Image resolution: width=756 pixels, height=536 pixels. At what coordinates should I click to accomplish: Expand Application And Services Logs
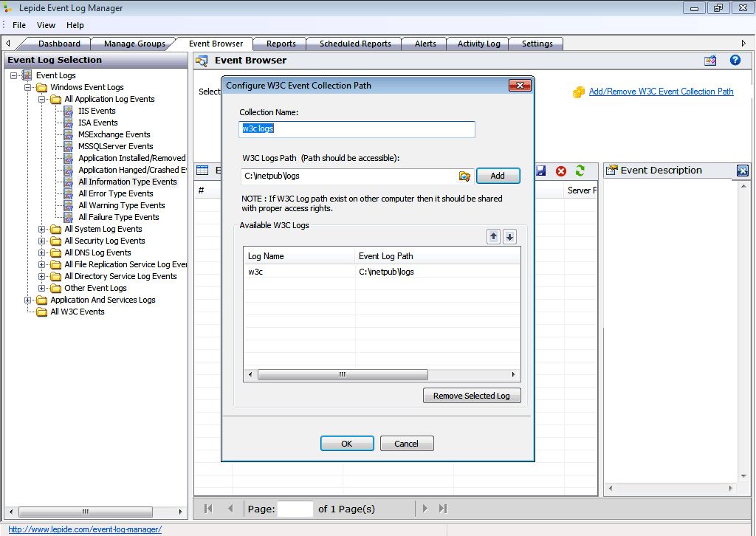coord(28,300)
